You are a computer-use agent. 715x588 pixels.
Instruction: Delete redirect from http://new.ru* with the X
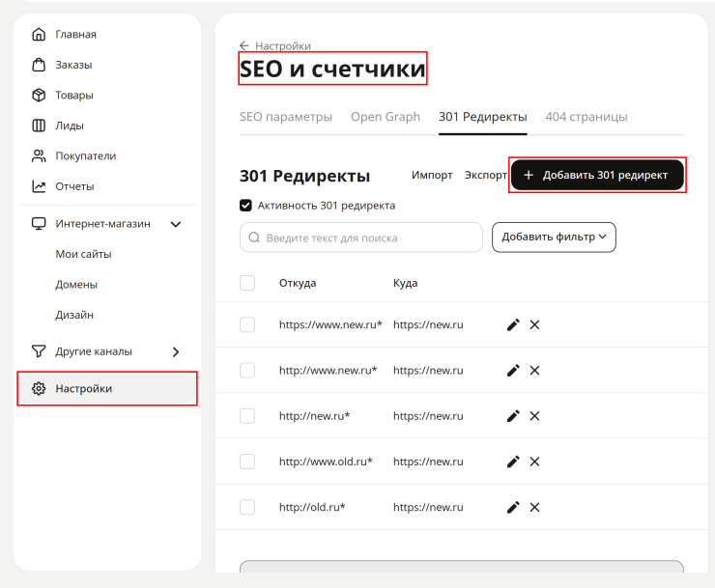[x=534, y=416]
